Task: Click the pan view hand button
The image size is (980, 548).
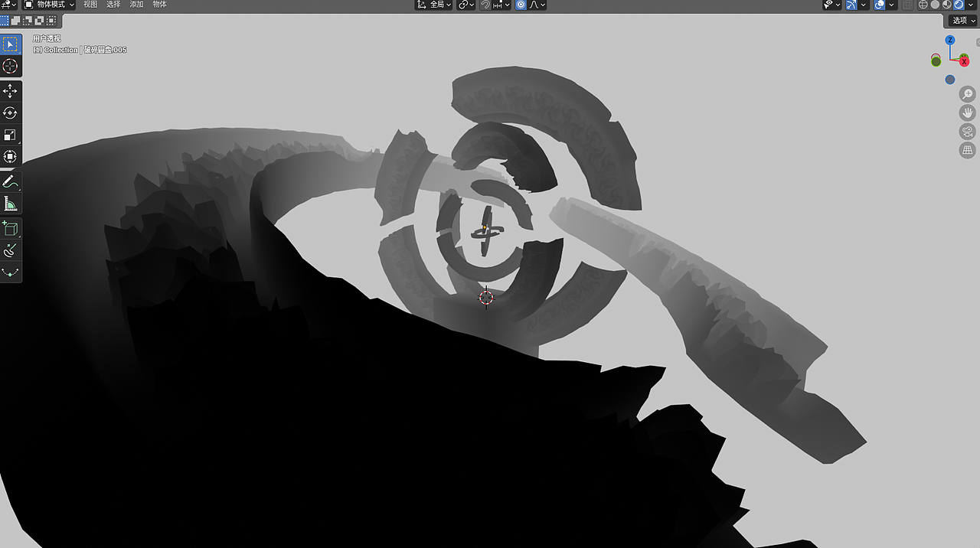Action: tap(968, 113)
